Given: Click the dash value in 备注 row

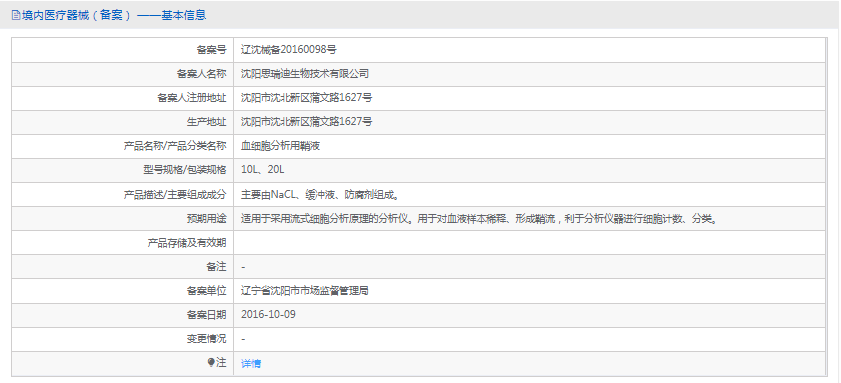Looking at the screenshot, I should (x=244, y=267).
